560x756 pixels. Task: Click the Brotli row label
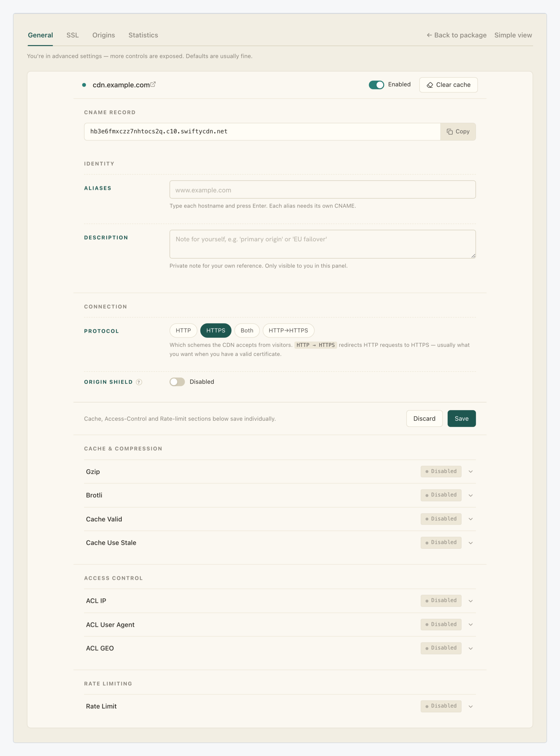94,495
